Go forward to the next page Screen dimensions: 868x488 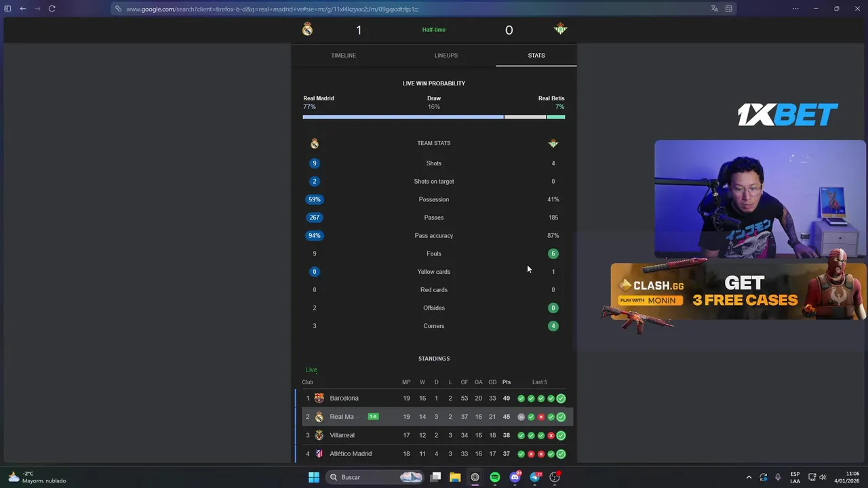(37, 9)
